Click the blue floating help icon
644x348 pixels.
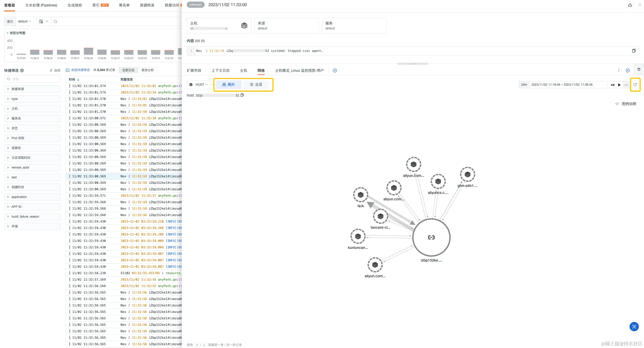point(634,327)
